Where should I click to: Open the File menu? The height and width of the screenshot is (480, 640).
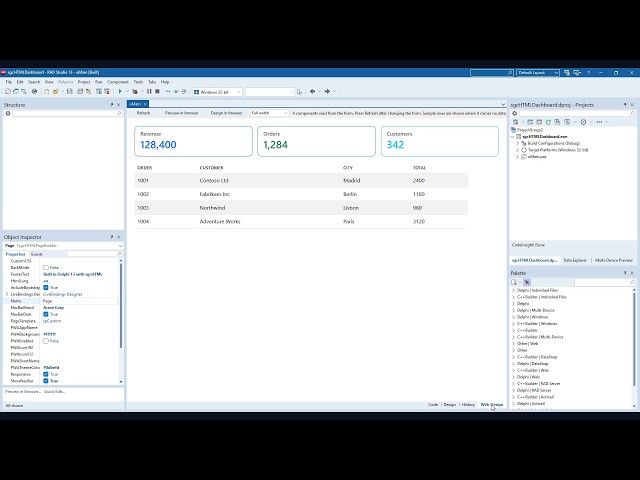(9, 82)
